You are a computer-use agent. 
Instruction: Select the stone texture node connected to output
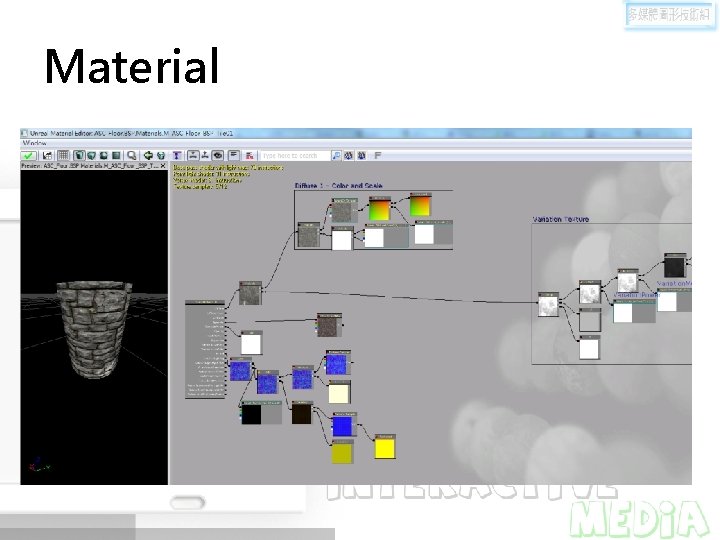click(250, 293)
